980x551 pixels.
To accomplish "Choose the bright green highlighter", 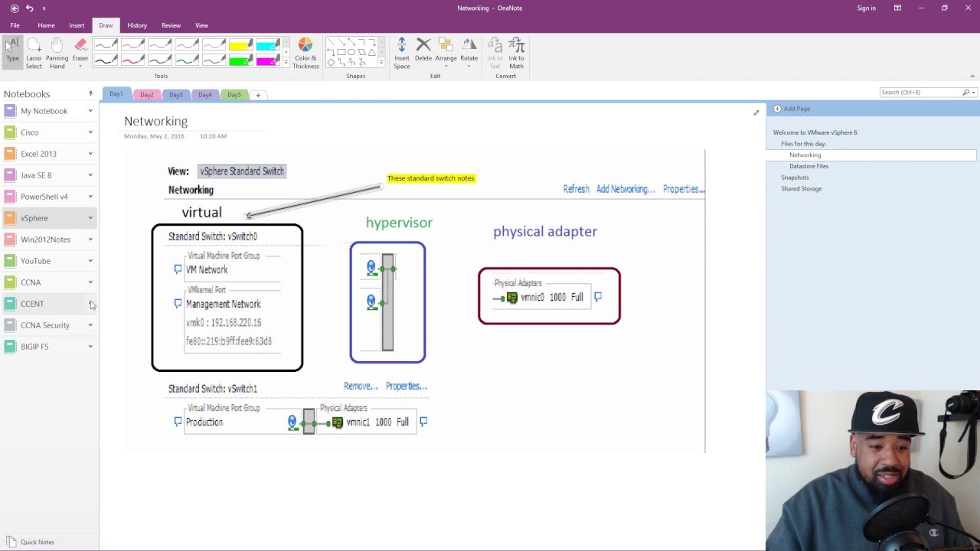I will coord(240,59).
